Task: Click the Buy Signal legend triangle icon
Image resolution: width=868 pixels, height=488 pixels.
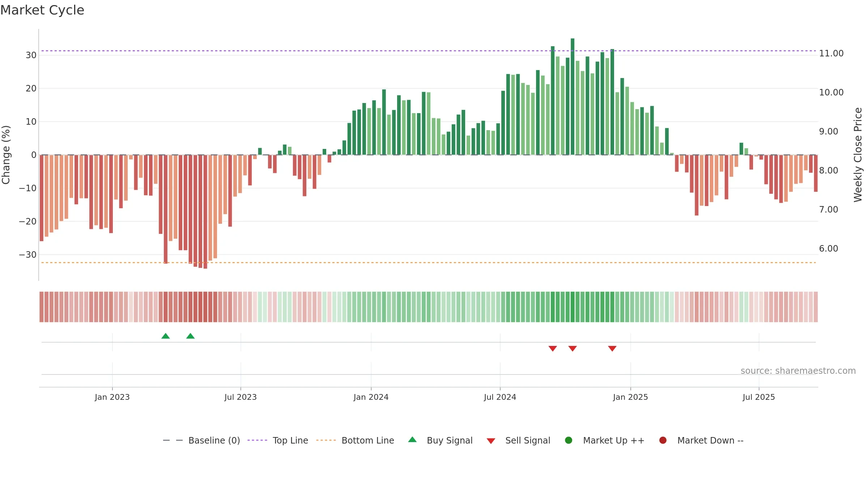Action: (412, 440)
